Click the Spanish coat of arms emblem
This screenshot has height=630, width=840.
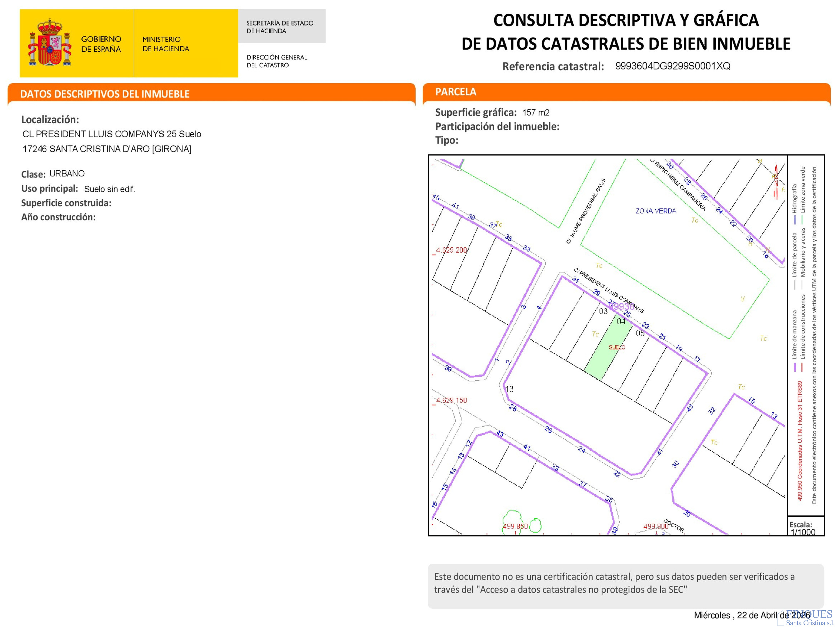pos(50,42)
